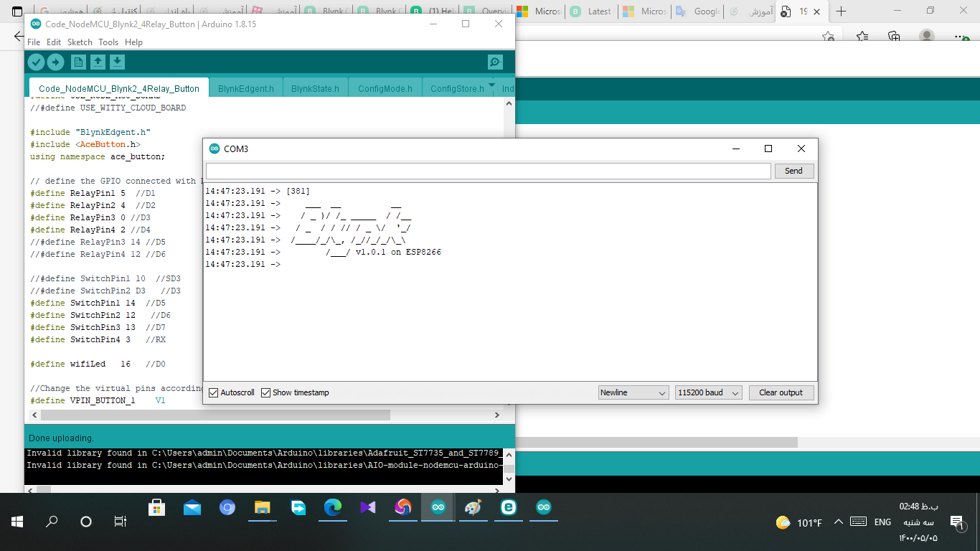The height and width of the screenshot is (551, 980).
Task: Open the browser Settings and more menu
Action: click(961, 36)
